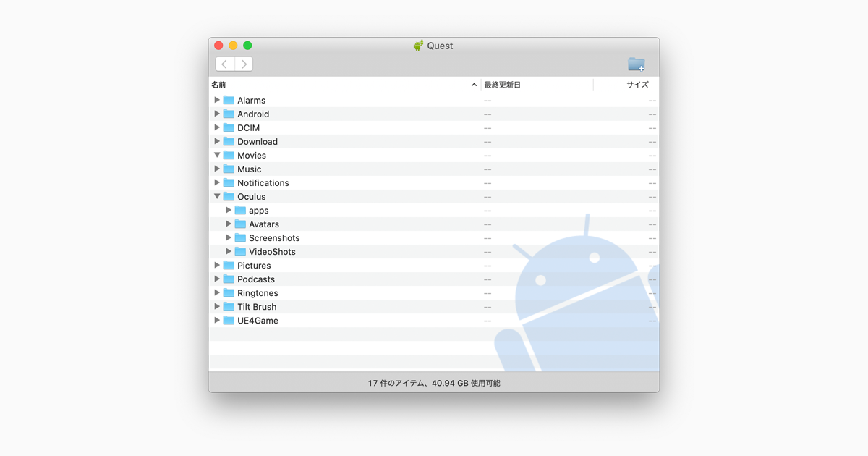Select the Oculus folder name

[x=252, y=197]
